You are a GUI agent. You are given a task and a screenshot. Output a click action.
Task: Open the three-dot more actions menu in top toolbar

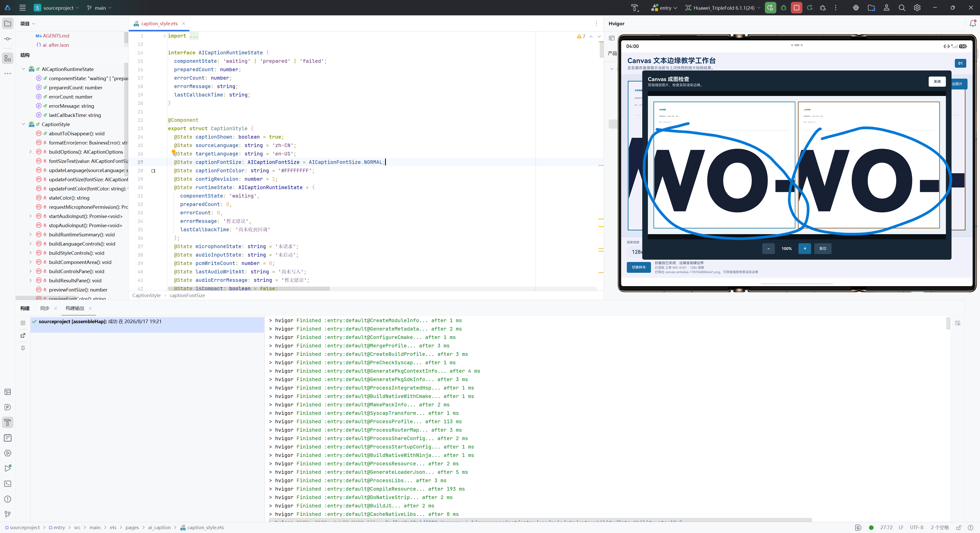836,8
